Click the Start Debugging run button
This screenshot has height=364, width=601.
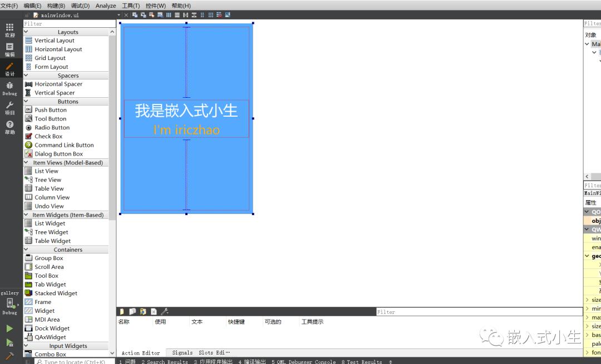pos(9,342)
